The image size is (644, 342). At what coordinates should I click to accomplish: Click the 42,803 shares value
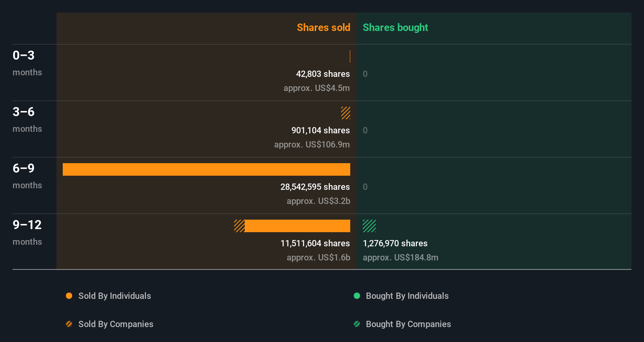323,74
